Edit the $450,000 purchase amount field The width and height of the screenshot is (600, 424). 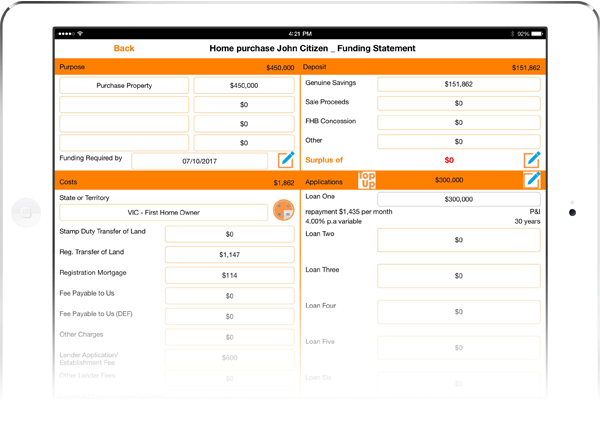(244, 85)
